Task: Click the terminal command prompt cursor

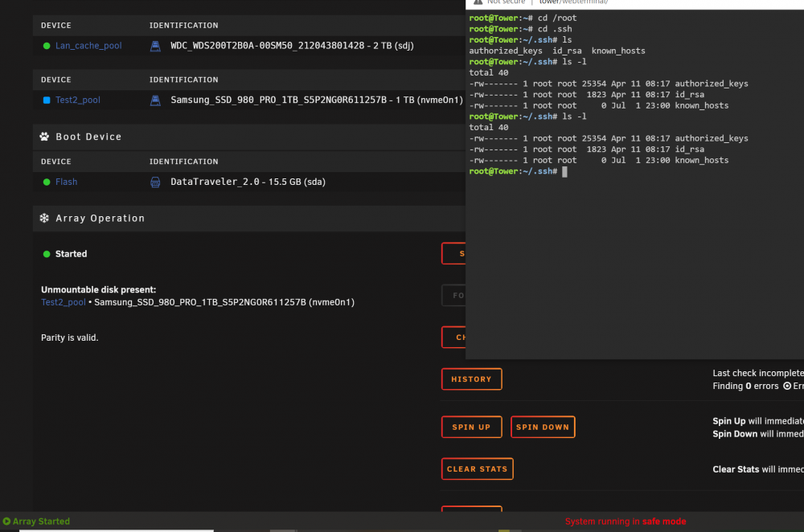Action: pos(564,172)
